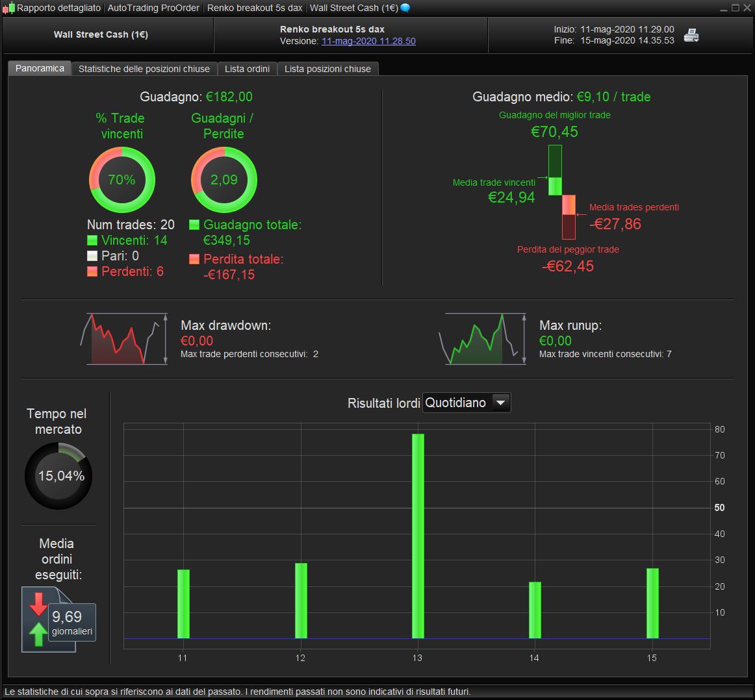Click the Inizio: 11-mag-2020 11.29.00 date
The image size is (755, 700).
click(614, 29)
